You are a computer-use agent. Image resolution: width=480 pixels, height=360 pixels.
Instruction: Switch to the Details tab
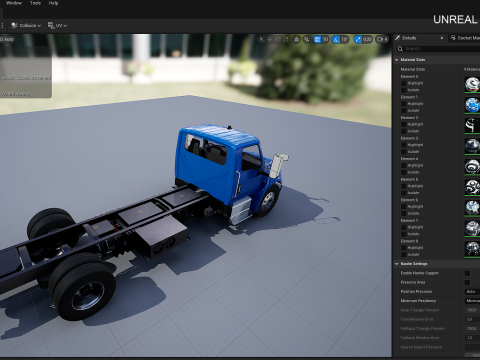(409, 38)
